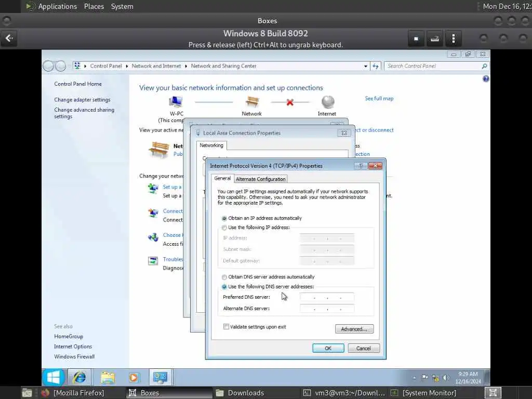
Task: Click the Connect to a network icon
Action: click(x=153, y=212)
